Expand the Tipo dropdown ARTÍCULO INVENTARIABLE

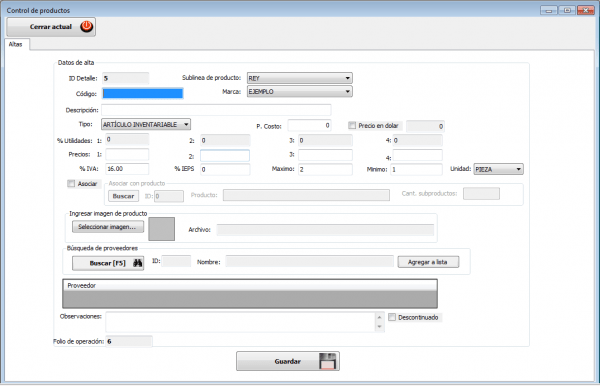[x=146, y=124]
